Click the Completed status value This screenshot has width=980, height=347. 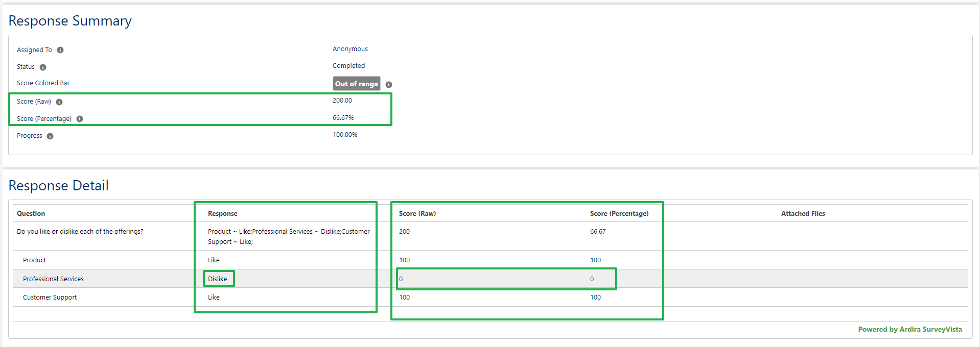348,65
